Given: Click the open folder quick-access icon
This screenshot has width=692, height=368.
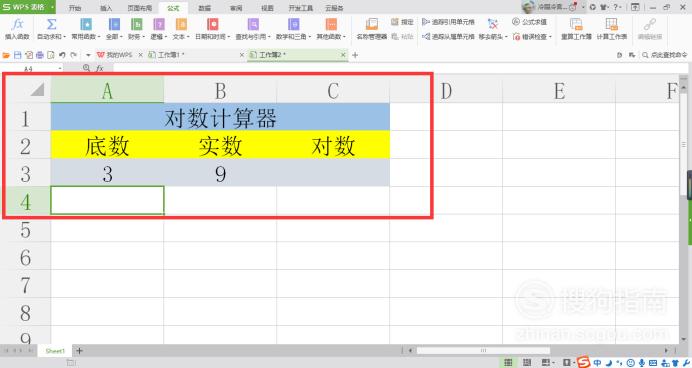Looking at the screenshot, I should 6,55.
